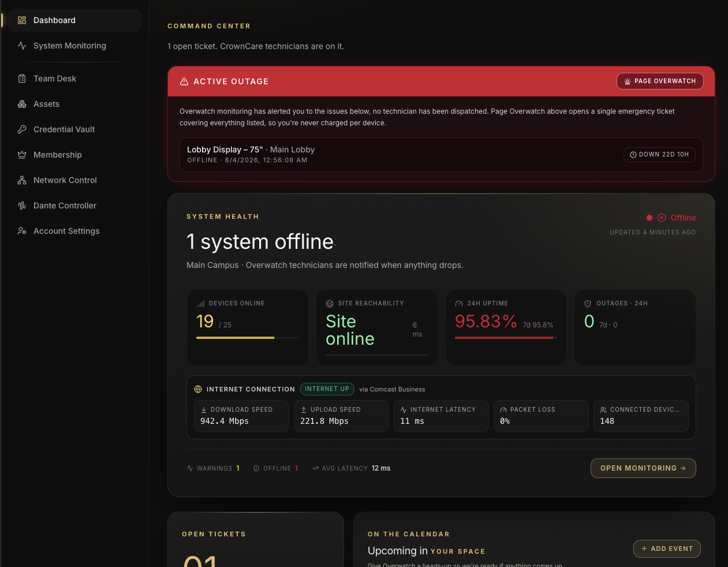Click the Add Event button
This screenshot has width=728, height=567.
pyautogui.click(x=667, y=549)
